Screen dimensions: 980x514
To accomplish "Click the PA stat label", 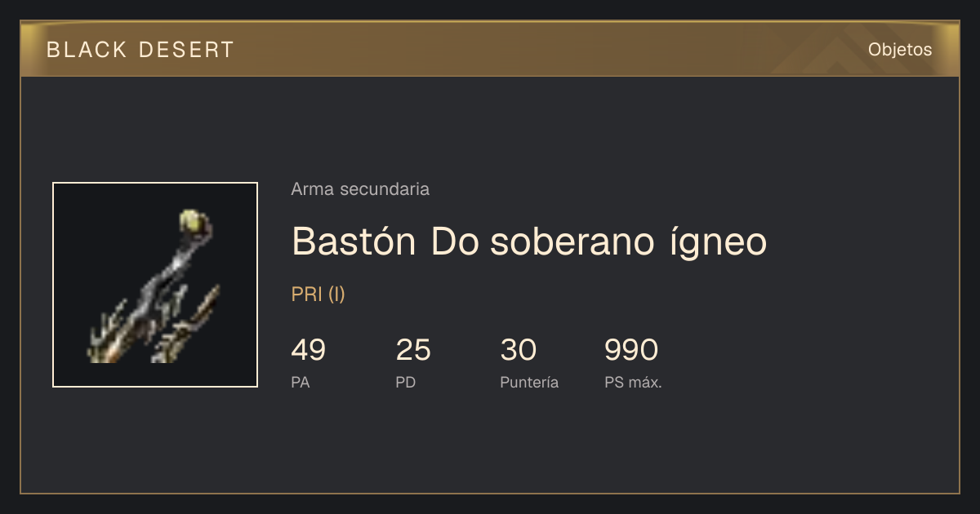I will pyautogui.click(x=301, y=383).
